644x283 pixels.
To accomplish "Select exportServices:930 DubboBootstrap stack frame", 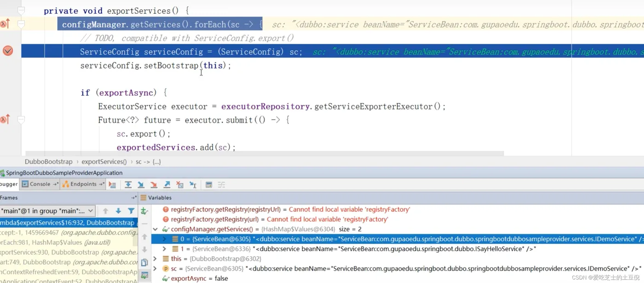I will (x=69, y=252).
